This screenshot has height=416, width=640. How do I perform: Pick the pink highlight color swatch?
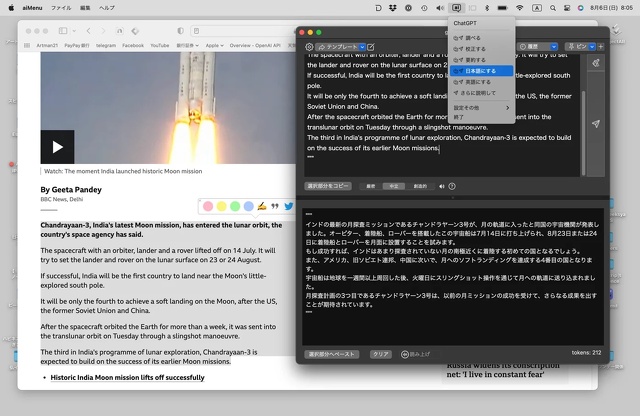(x=209, y=206)
